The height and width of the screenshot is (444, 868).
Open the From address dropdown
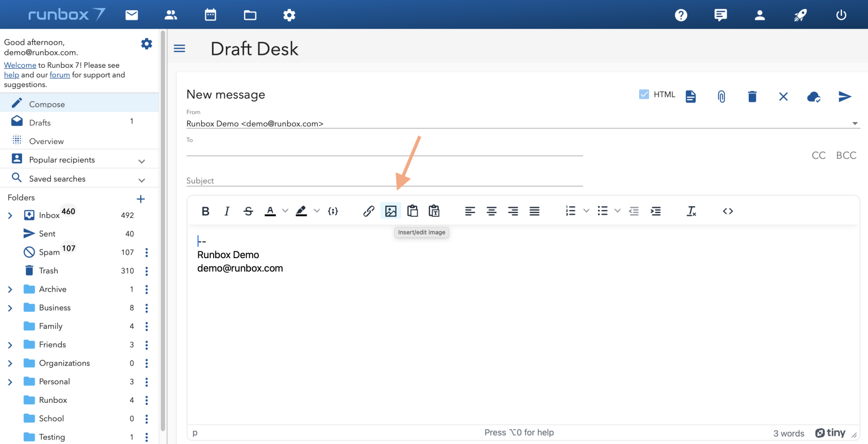854,124
